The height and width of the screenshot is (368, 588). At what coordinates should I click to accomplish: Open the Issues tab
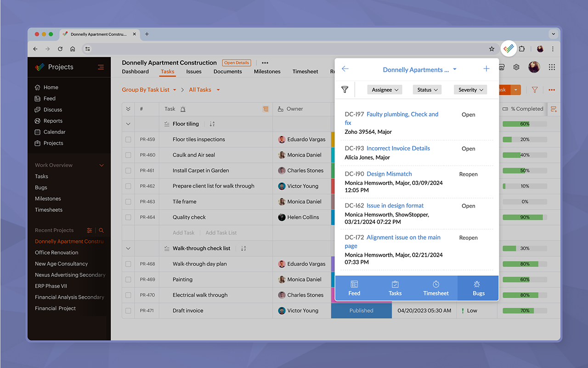(194, 71)
